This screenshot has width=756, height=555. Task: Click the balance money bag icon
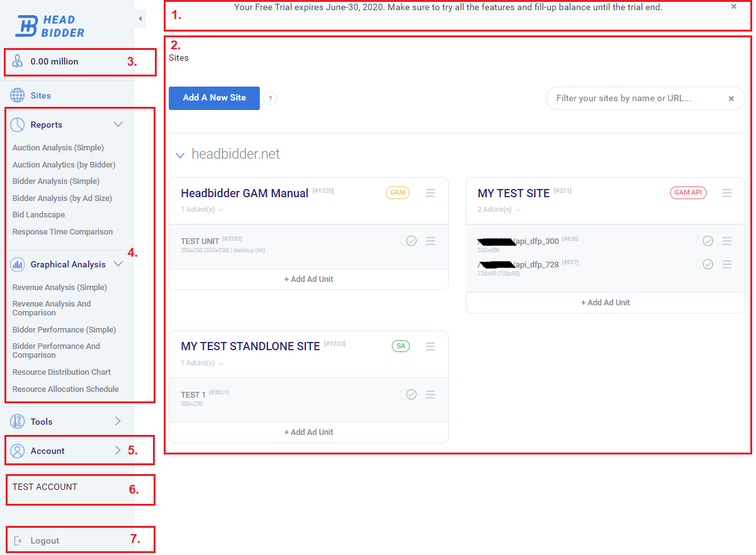point(18,61)
